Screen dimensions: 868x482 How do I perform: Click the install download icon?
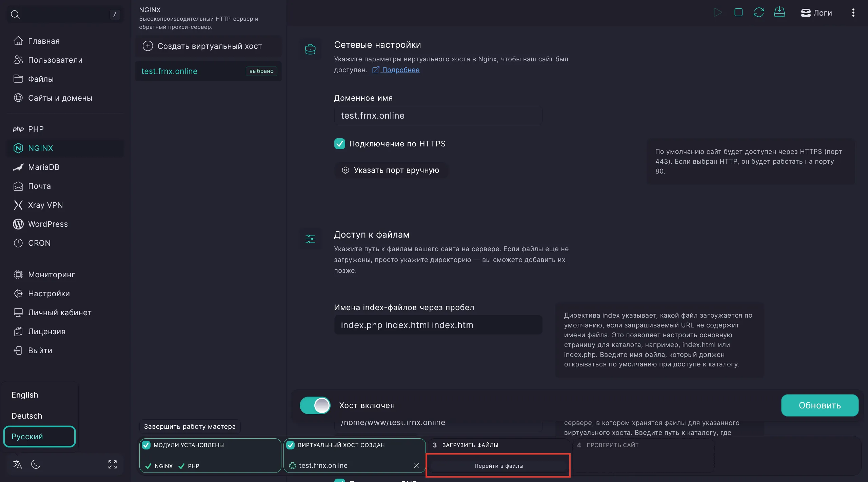(x=780, y=12)
